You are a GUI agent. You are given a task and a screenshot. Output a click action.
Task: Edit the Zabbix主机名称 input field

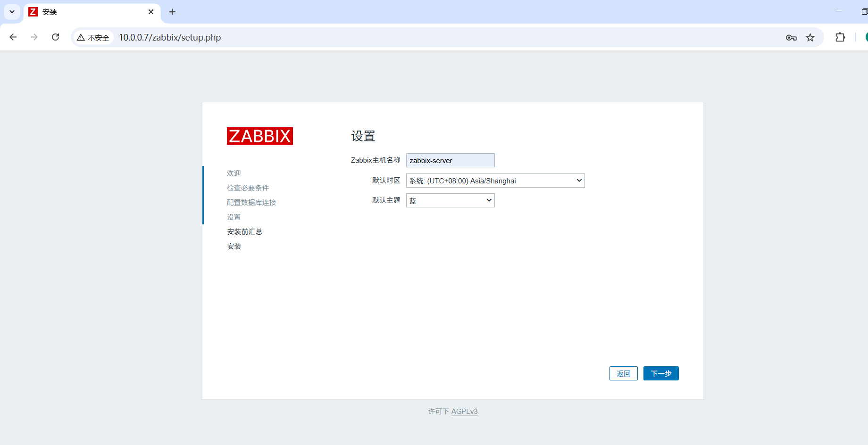(x=451, y=160)
